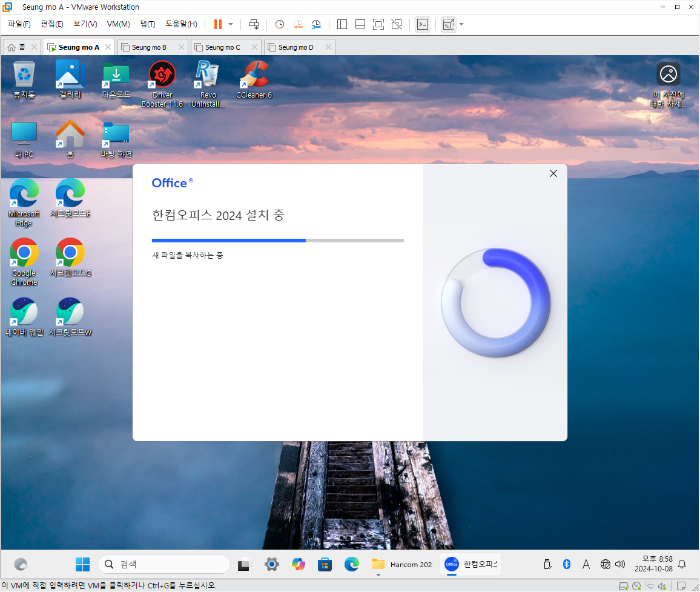Select the Driver Booster 11.6 icon
Image resolution: width=700 pixels, height=592 pixels.
(162, 84)
